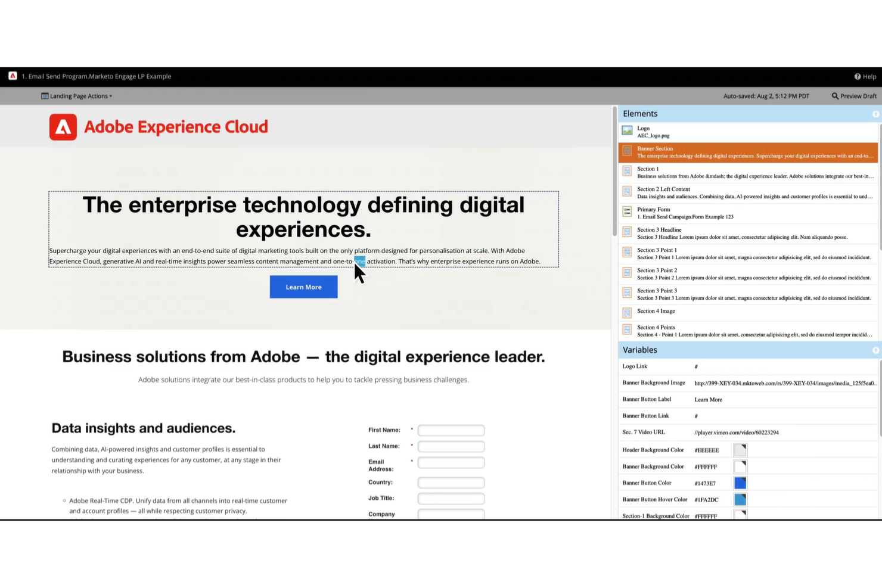Focus the Job Title form field
The width and height of the screenshot is (882, 588).
point(451,499)
